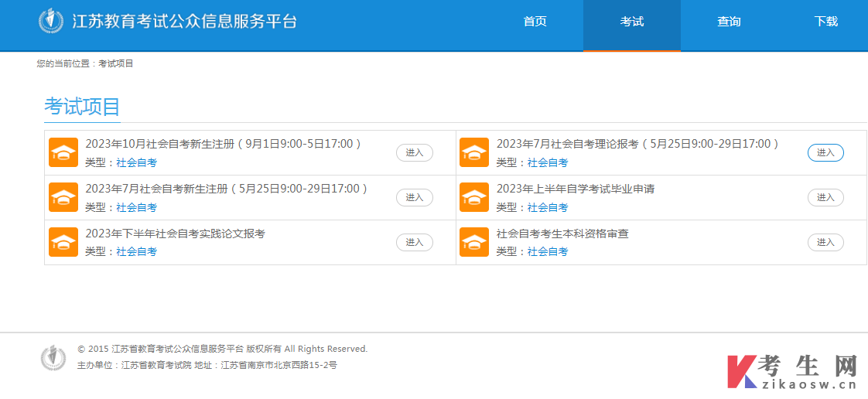Viewport: 868px width, 399px height.
Task: Click the title 2023年7月社会自考新生注册（5月25日9:00-29日17:00）
Action: point(227,189)
